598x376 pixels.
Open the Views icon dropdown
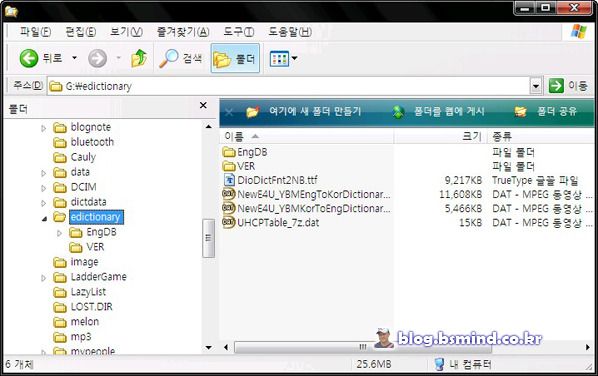coord(283,58)
